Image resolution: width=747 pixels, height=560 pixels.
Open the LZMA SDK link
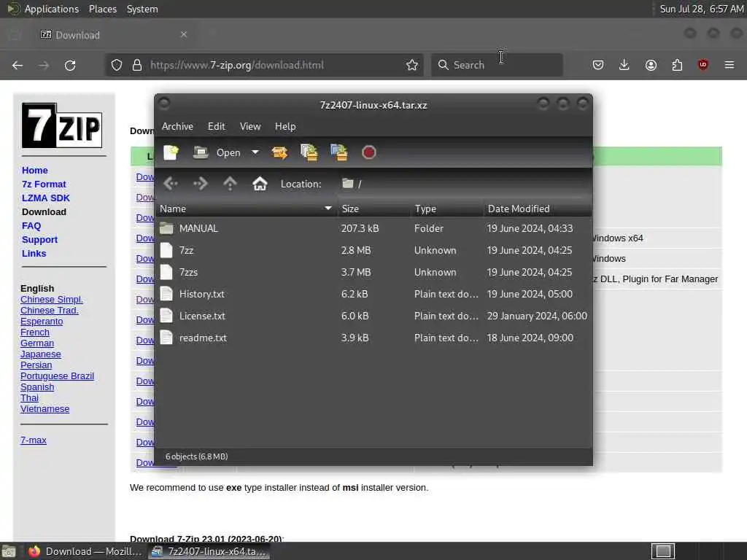point(46,198)
